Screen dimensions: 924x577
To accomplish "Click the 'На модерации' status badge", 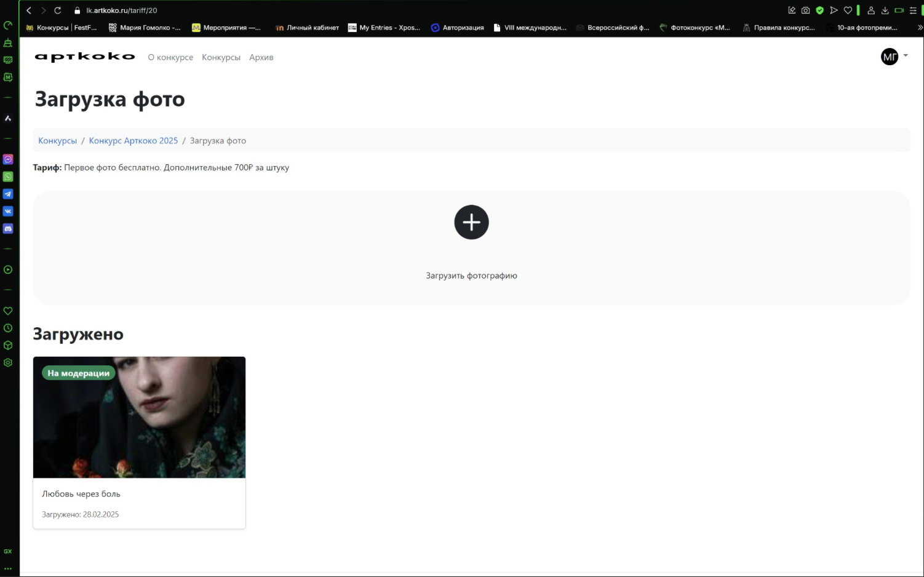I will [79, 373].
